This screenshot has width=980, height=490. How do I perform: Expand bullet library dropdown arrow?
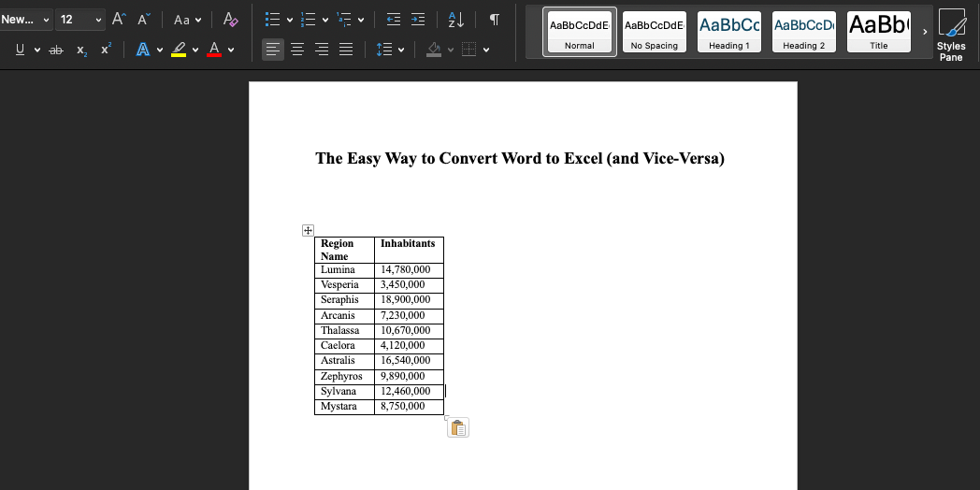(289, 20)
